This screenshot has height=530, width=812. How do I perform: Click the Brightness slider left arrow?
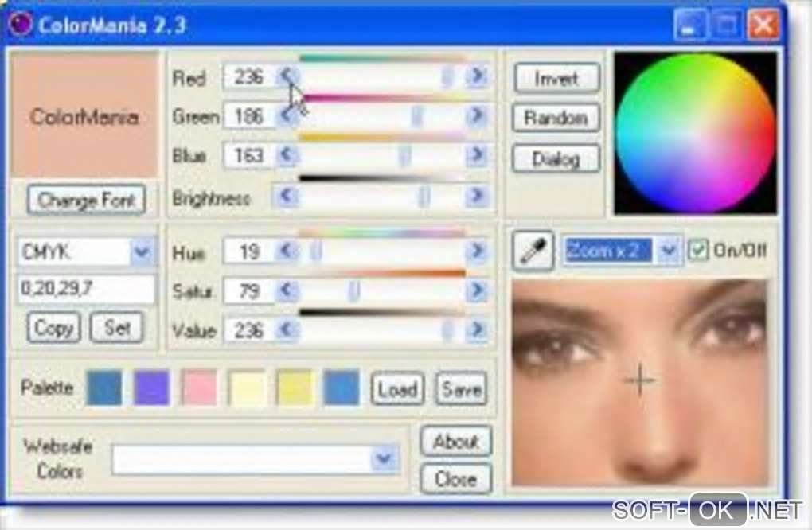pyautogui.click(x=287, y=196)
